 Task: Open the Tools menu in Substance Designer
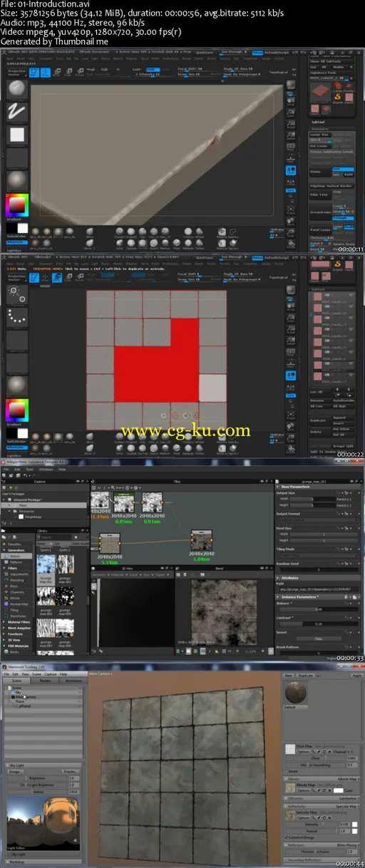(x=29, y=470)
